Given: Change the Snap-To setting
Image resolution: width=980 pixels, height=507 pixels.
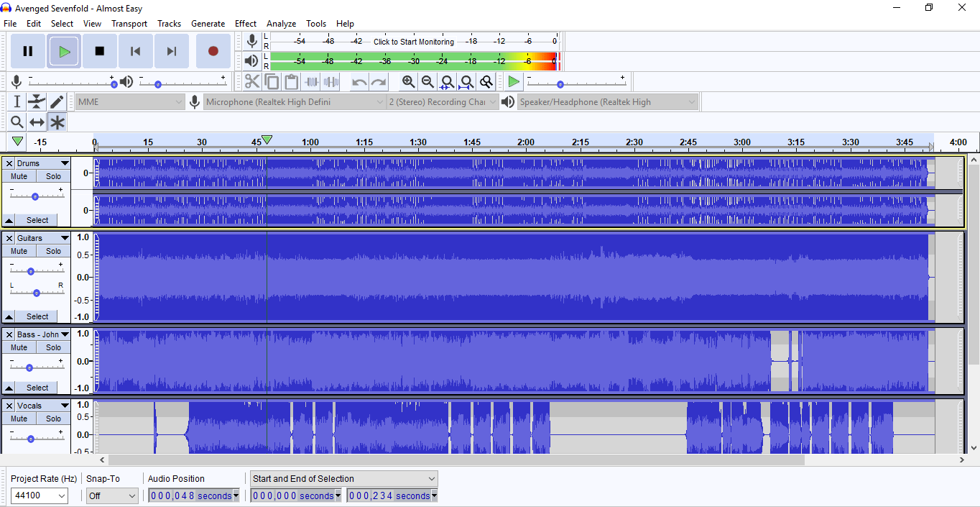Looking at the screenshot, I should tap(112, 495).
